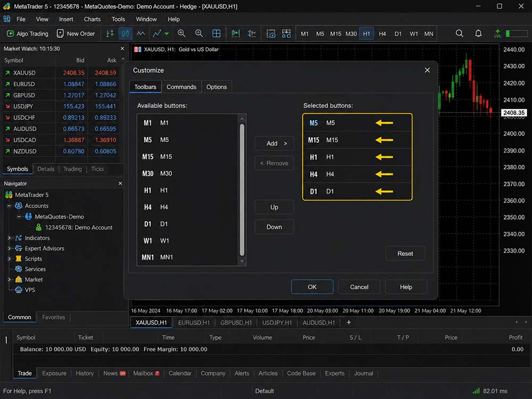Zoom out of the chart
532x399 pixels.
tap(199, 33)
